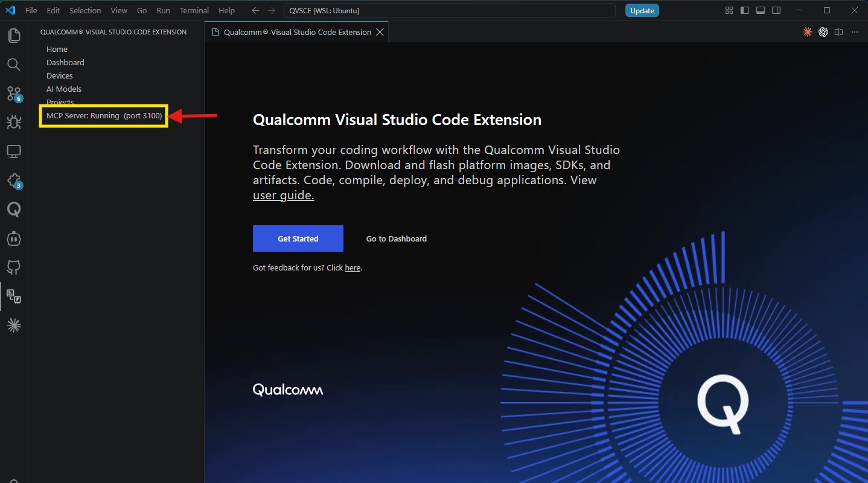Select AI Models in the sidebar

click(64, 89)
